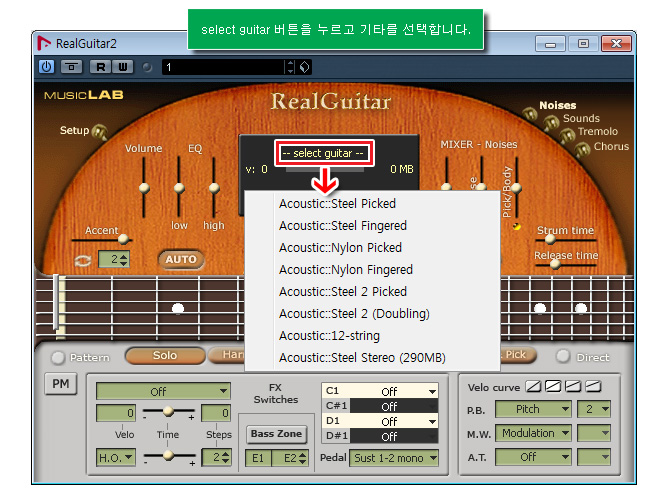
Task: Click the Accent slider knob
Action: tap(123, 239)
